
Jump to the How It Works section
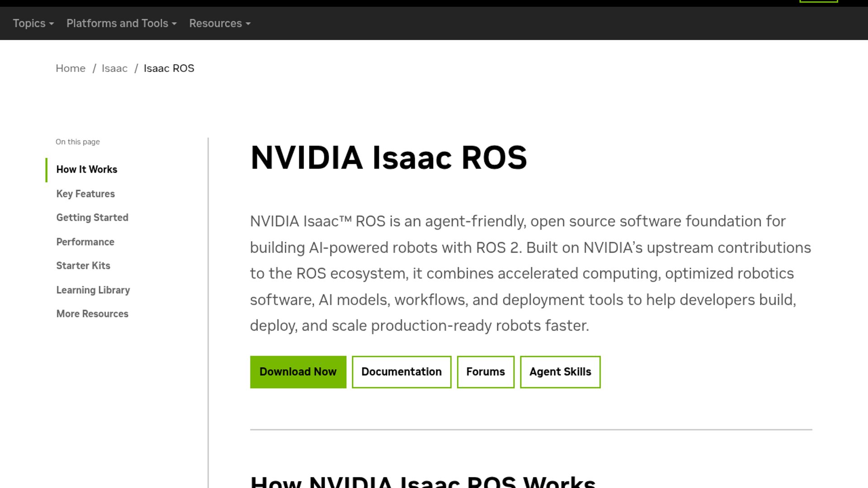point(87,169)
